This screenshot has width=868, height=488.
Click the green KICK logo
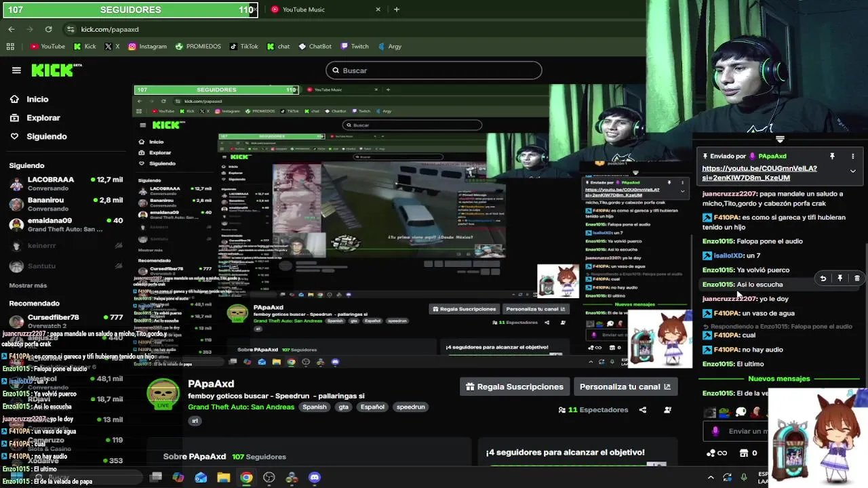coord(56,70)
